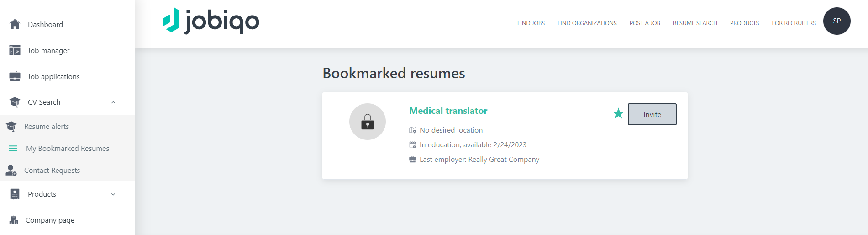Expand the Products submenu chevron

point(113,194)
